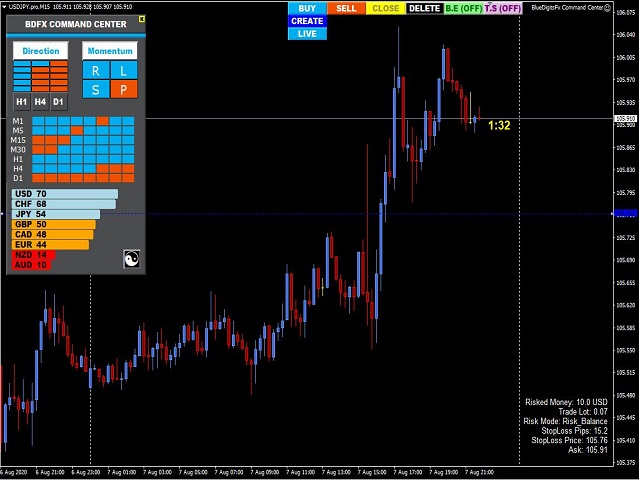Click the M1 row label
The image size is (640, 480).
pyautogui.click(x=18, y=121)
